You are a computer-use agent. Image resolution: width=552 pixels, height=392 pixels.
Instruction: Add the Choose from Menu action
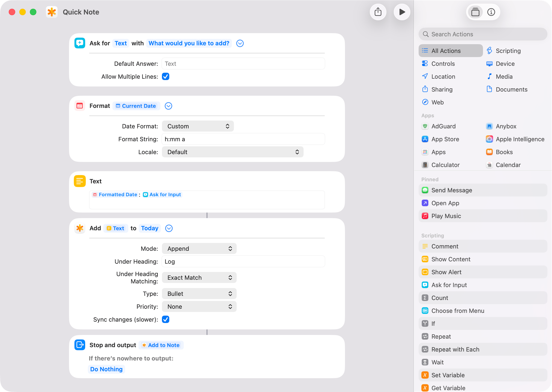click(457, 311)
